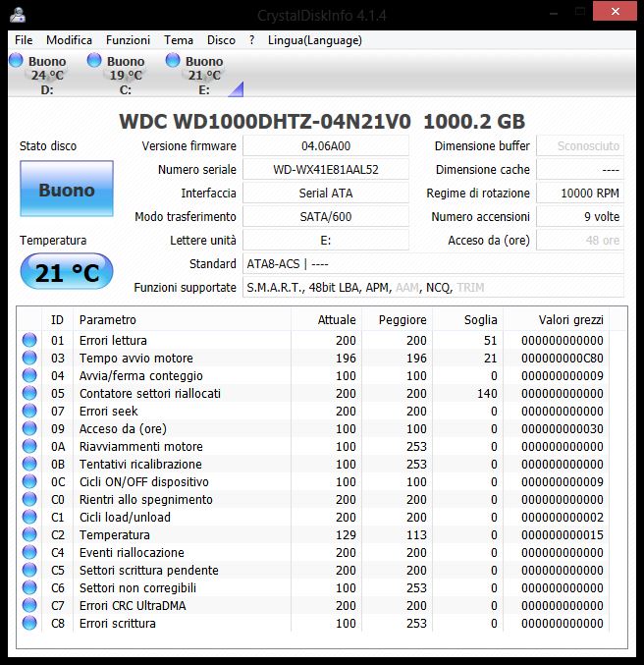
Task: Click status orb for attribute 09 row
Action: pyautogui.click(x=29, y=429)
